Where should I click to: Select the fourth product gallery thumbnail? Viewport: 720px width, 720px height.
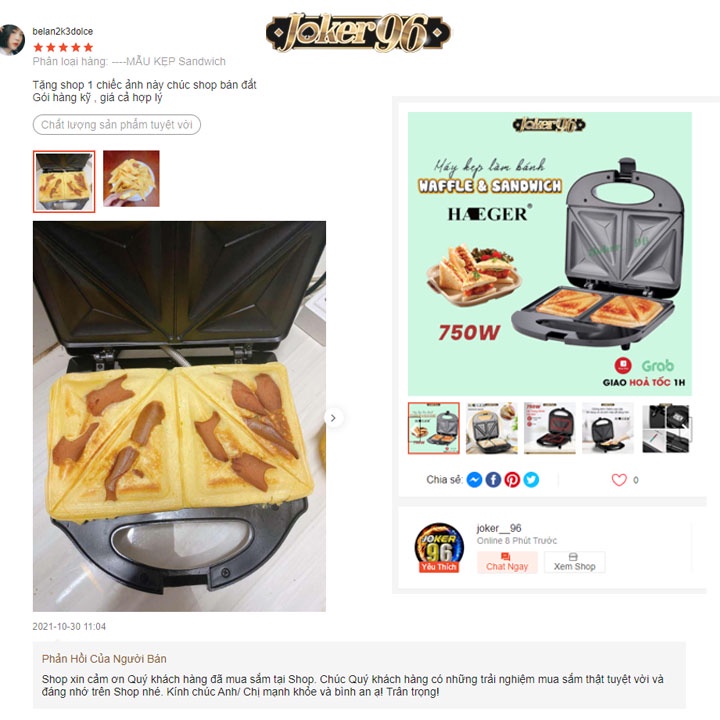click(x=608, y=428)
